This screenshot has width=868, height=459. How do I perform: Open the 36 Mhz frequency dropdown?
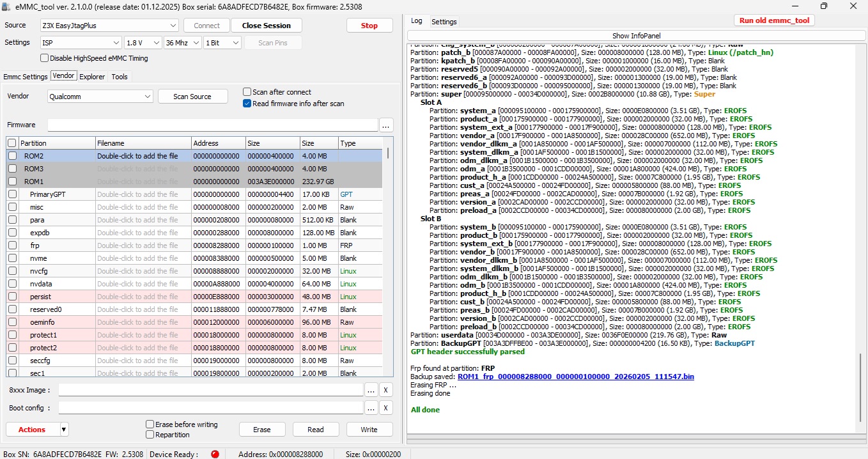[182, 43]
